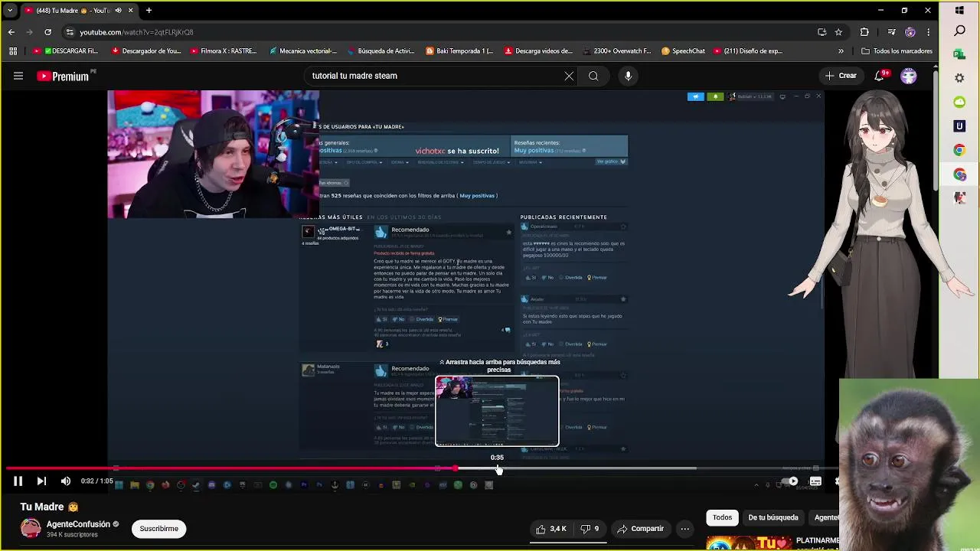
Task: Open 'Todos los marcadores' folder
Action: (897, 51)
